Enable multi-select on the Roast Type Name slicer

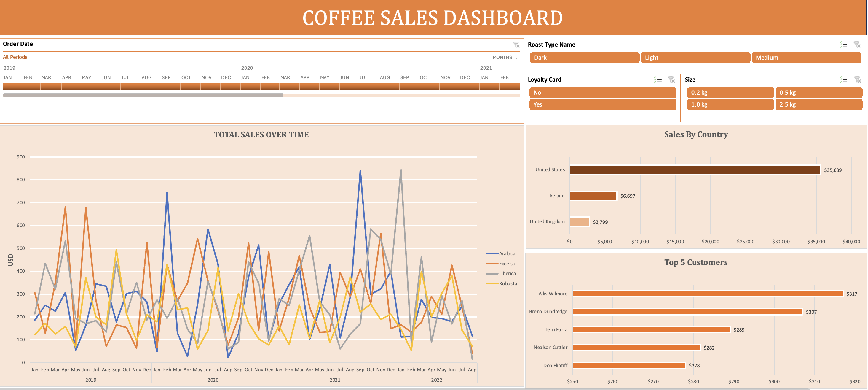click(x=843, y=44)
